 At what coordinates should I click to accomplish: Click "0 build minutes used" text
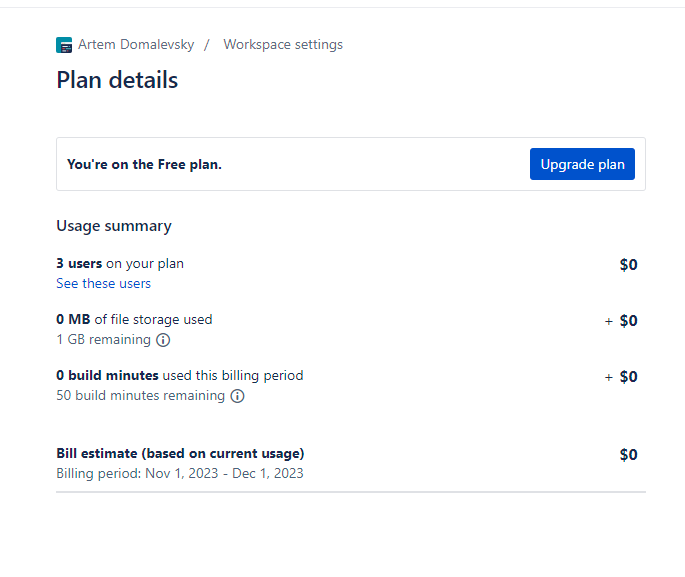179,376
